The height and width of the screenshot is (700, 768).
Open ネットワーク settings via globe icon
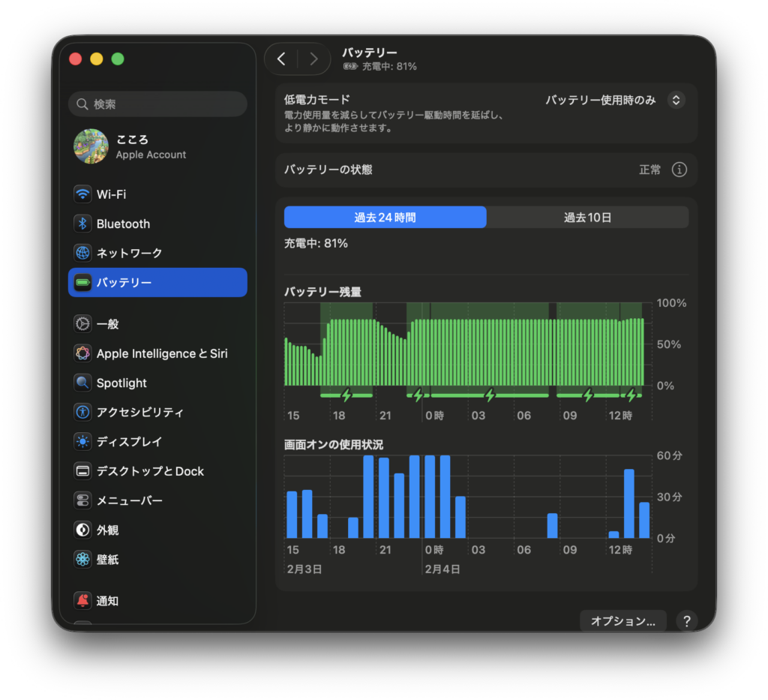click(82, 253)
